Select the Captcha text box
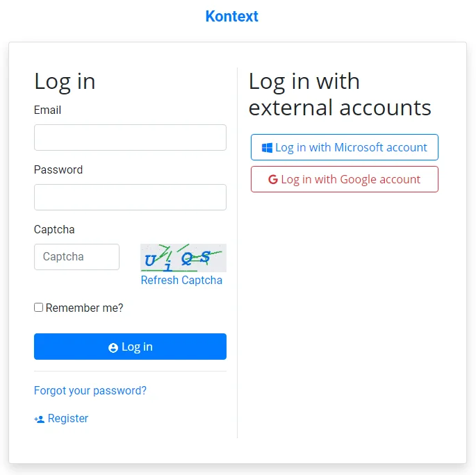Image resolution: width=476 pixels, height=475 pixels. click(76, 257)
